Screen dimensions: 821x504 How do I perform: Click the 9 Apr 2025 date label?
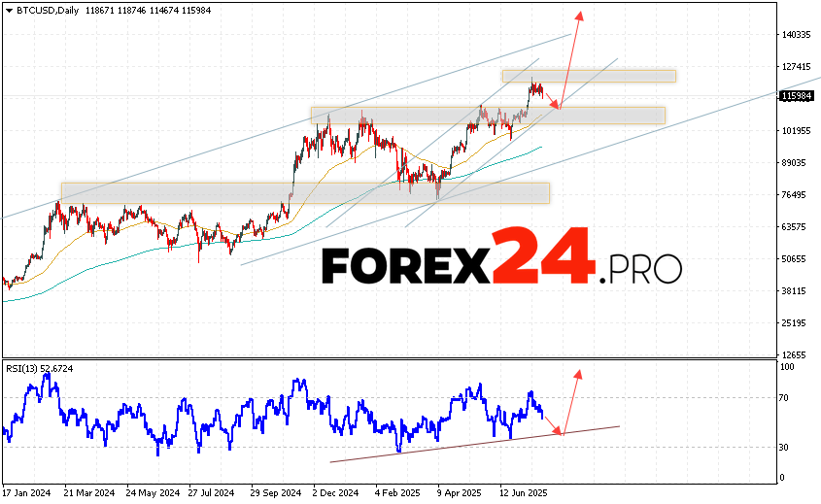461,491
